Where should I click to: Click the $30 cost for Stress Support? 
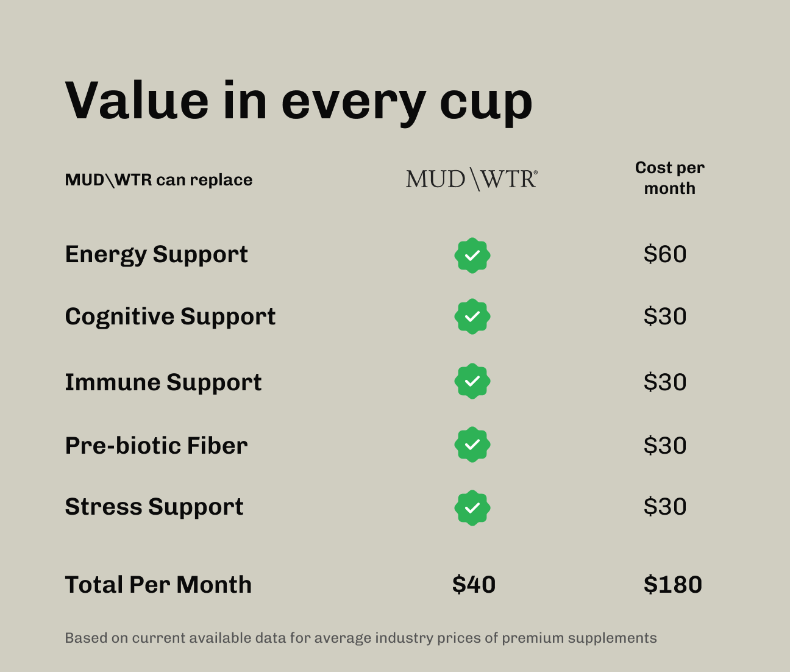click(665, 507)
